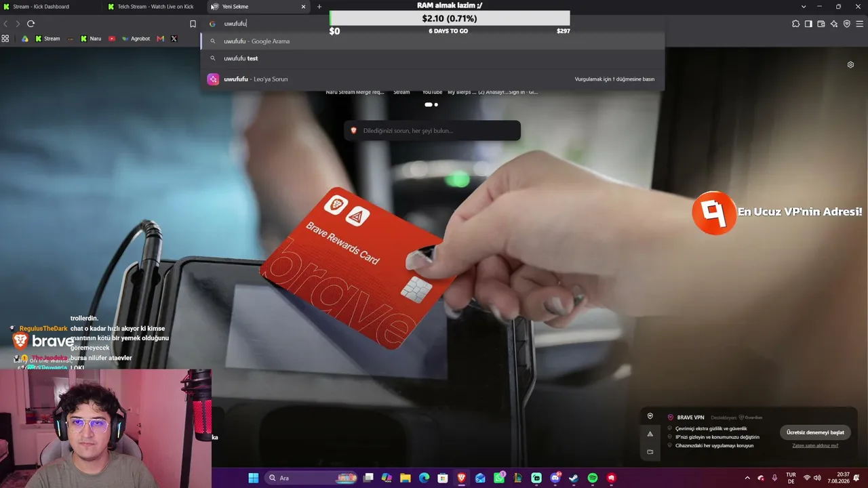Show hidden system tray icons

pos(747,478)
